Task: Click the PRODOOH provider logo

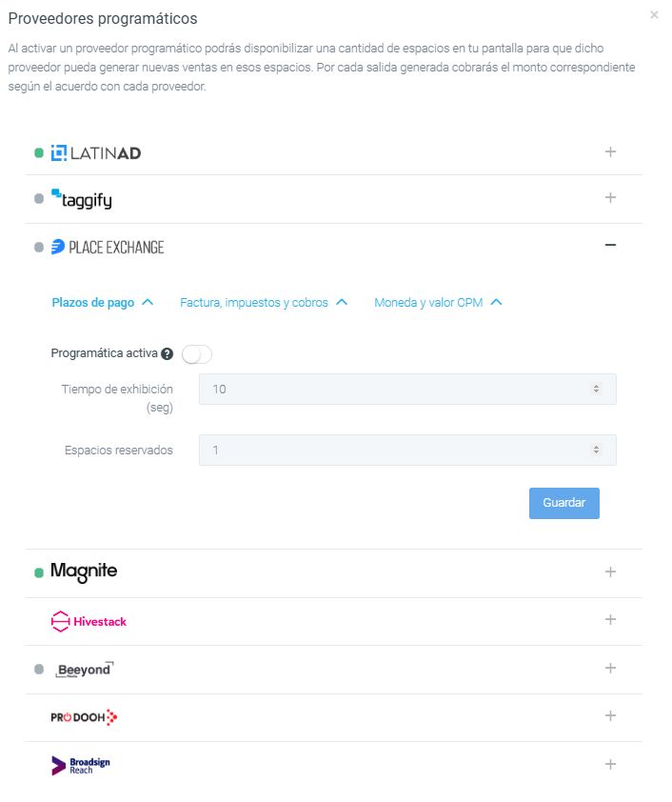Action: point(84,717)
